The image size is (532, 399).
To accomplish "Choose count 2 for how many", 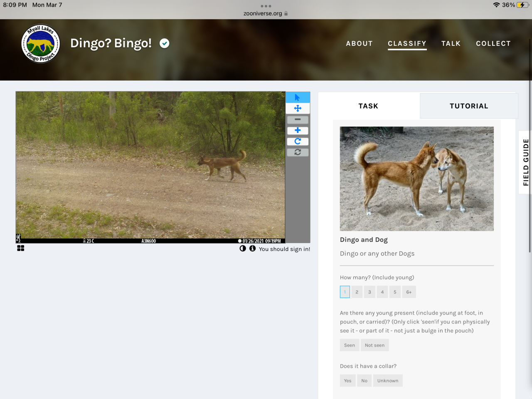I will coord(357,292).
